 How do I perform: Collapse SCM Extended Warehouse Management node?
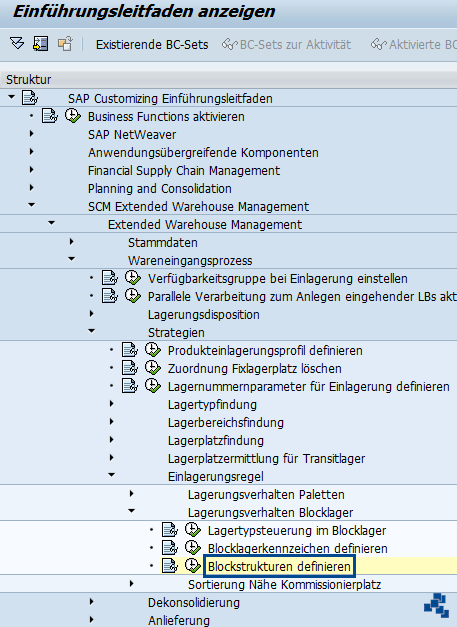pyautogui.click(x=32, y=205)
